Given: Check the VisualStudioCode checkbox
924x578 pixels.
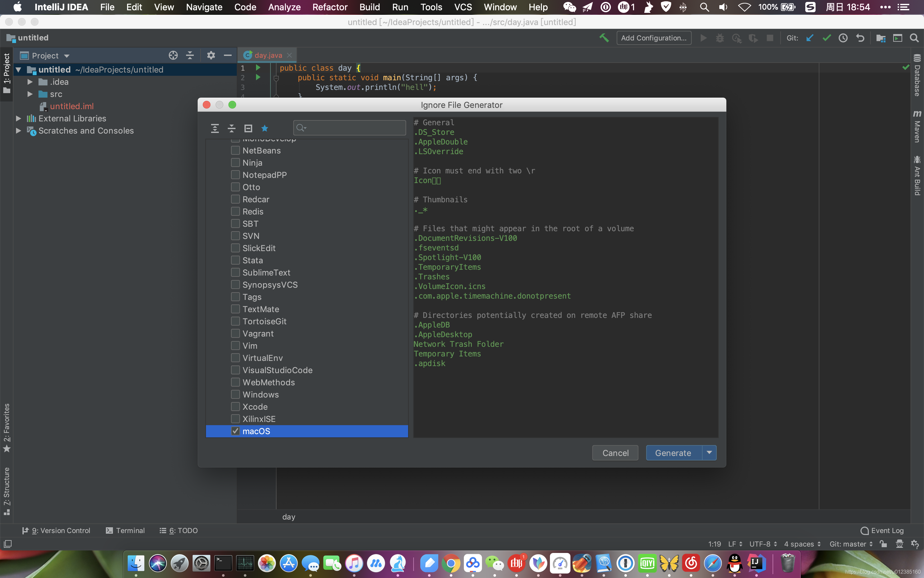Looking at the screenshot, I should point(235,370).
